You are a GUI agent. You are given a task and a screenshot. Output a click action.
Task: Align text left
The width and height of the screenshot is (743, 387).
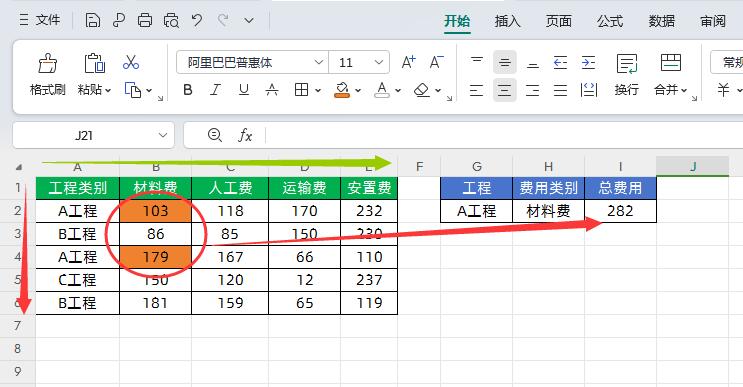pyautogui.click(x=477, y=90)
